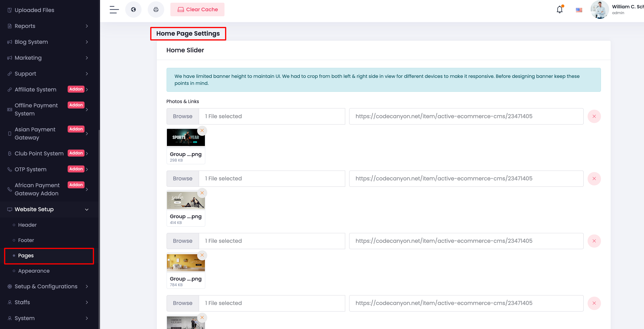Viewport: 644px width, 329px height.
Task: Click the '784 KB' file size text
Action: (x=176, y=285)
